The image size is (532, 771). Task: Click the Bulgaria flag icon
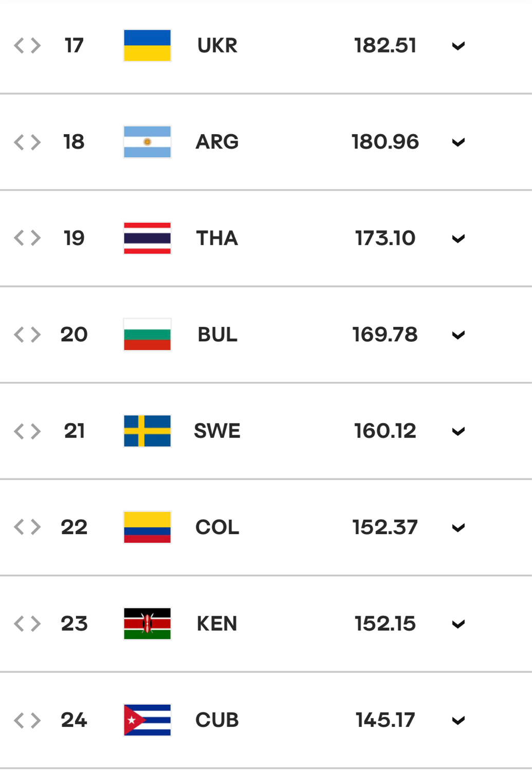(147, 335)
